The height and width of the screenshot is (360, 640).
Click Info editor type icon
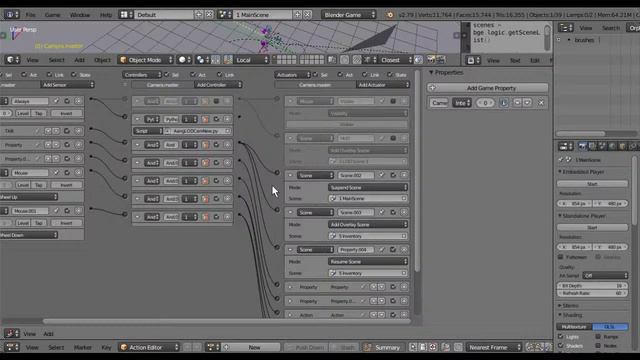tap(11, 15)
